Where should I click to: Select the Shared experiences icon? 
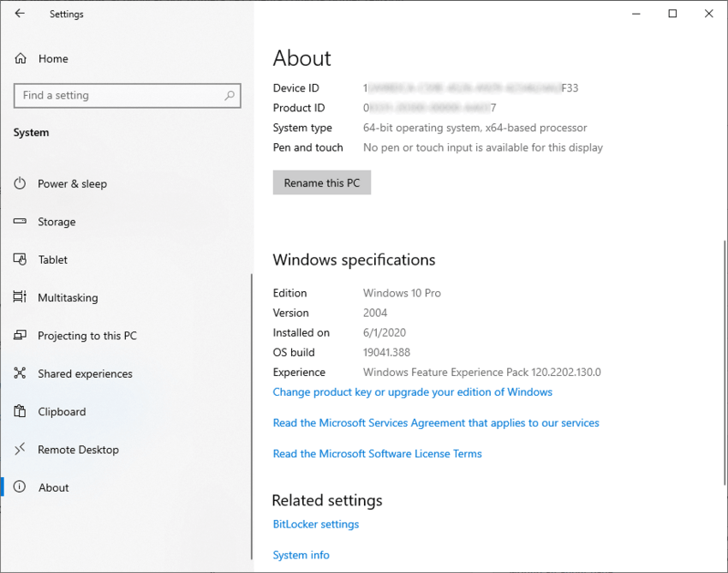[x=19, y=373]
